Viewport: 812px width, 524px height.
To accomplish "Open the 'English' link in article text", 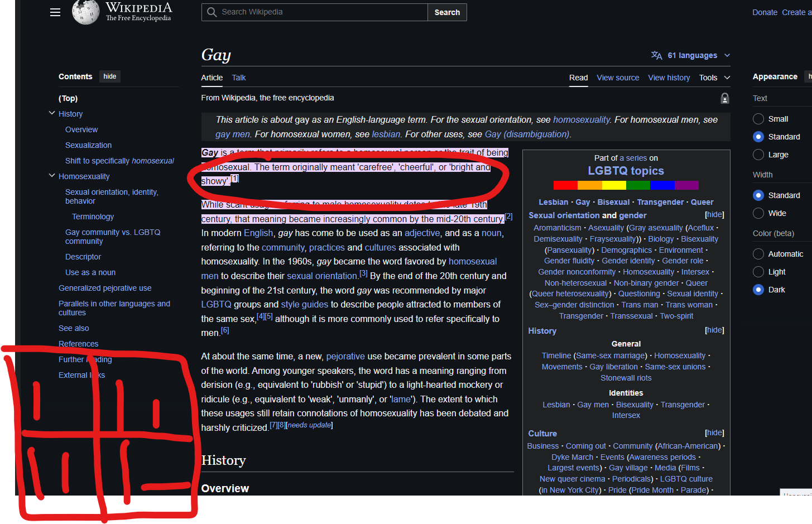I will point(258,233).
